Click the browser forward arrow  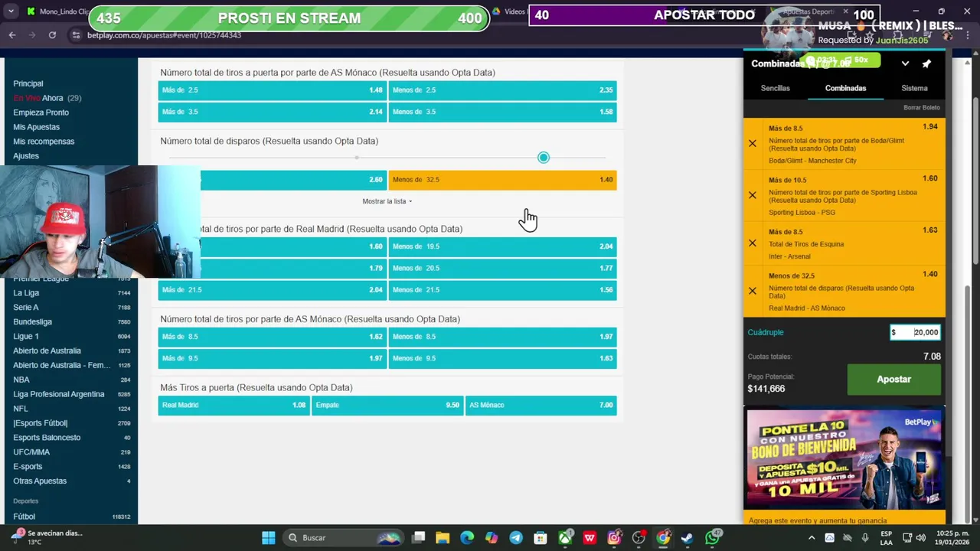(32, 35)
